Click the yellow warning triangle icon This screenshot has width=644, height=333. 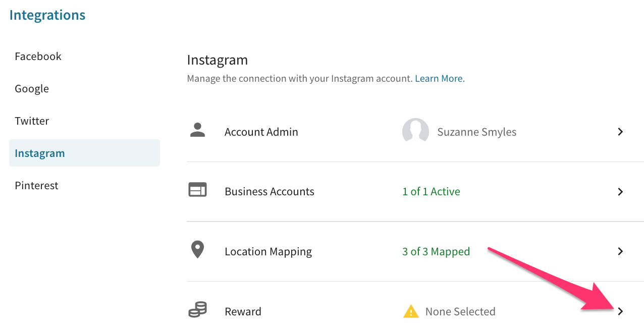(411, 311)
